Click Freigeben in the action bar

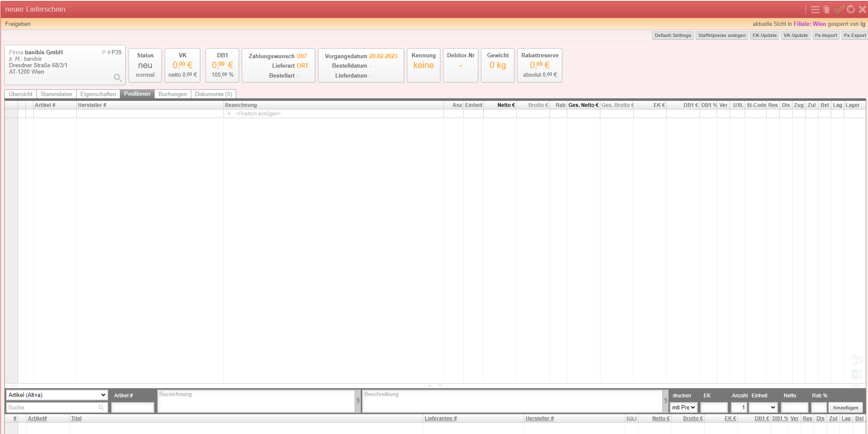pyautogui.click(x=18, y=24)
